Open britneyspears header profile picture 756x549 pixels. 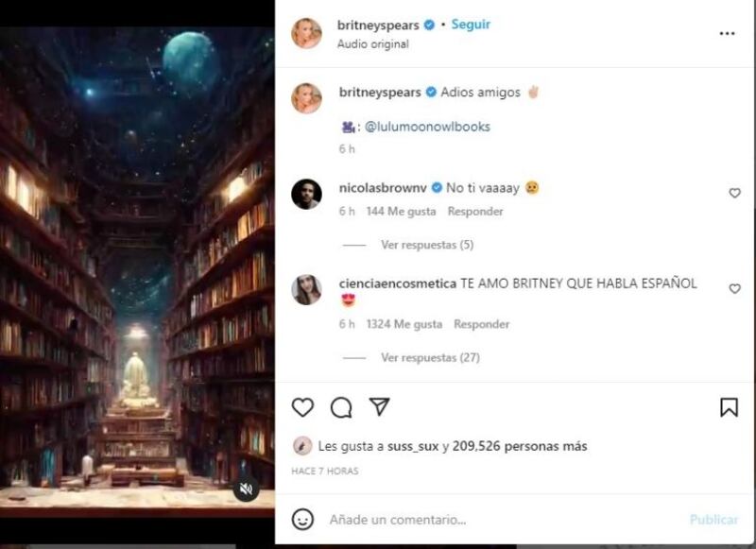point(306,33)
